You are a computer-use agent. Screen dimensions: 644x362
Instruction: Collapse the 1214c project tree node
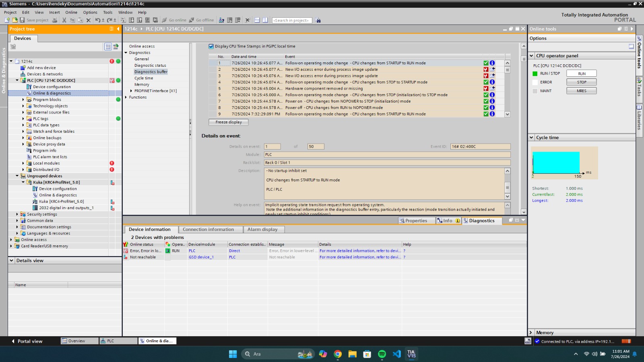(x=11, y=61)
